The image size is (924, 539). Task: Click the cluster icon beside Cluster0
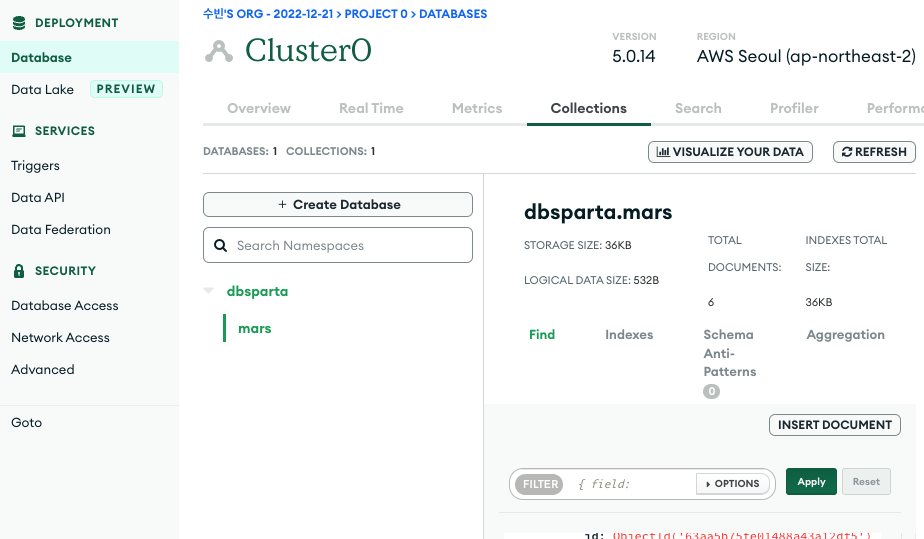[219, 51]
